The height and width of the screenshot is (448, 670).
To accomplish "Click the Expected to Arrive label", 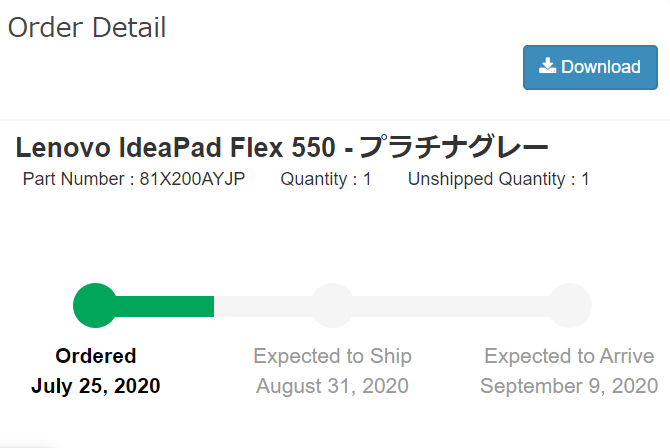I will coord(569,356).
